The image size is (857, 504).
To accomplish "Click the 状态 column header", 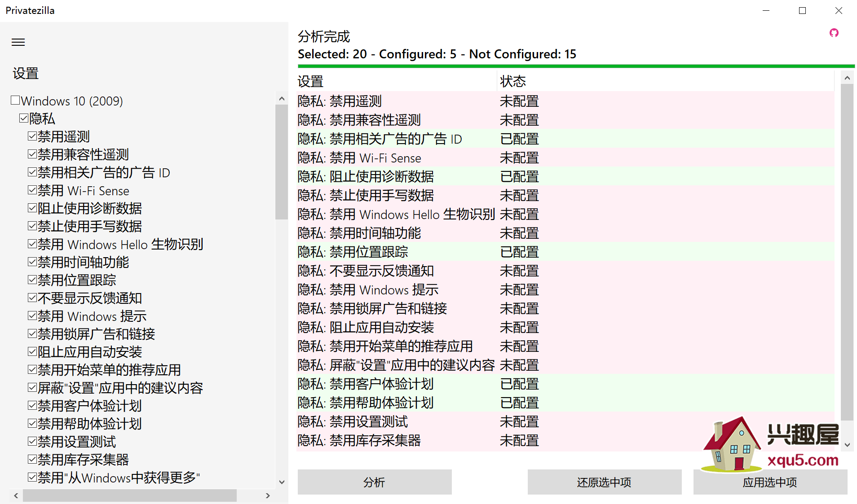I will click(x=666, y=81).
